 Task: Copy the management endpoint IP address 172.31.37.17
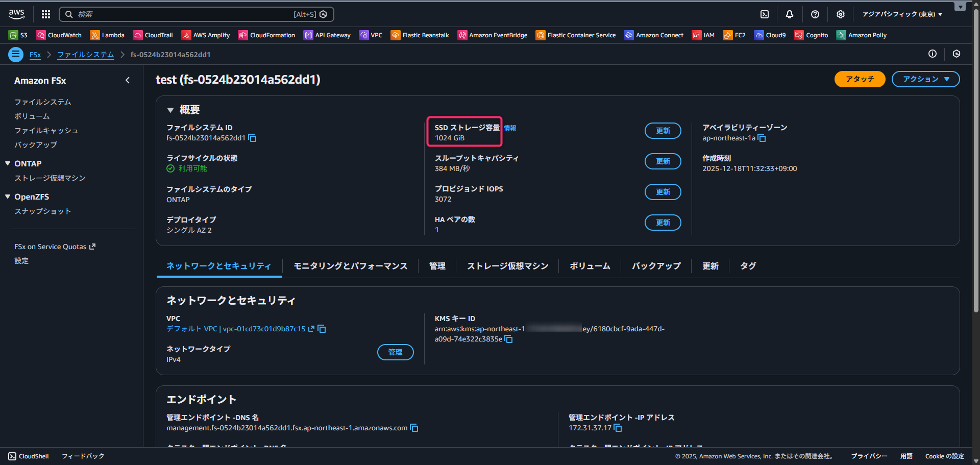click(618, 428)
